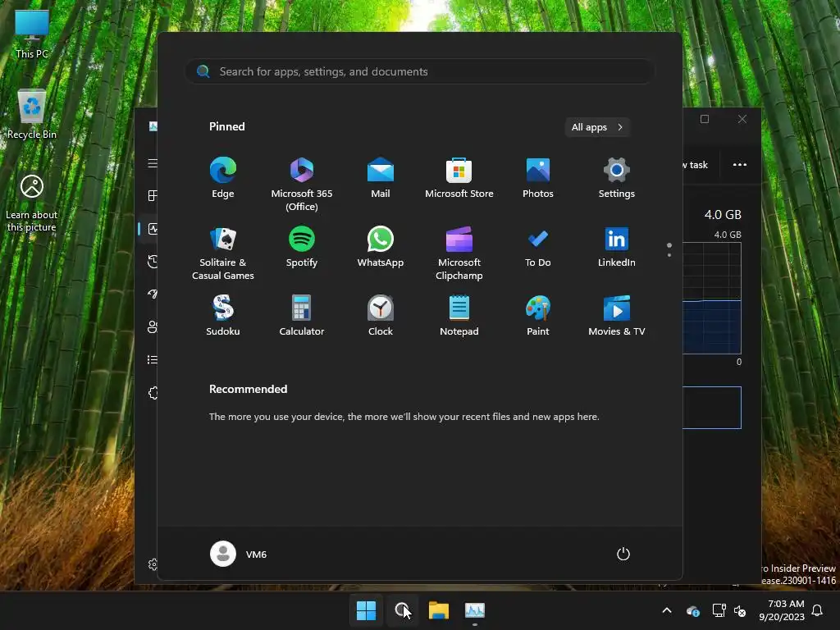Open the All apps list

[597, 127]
